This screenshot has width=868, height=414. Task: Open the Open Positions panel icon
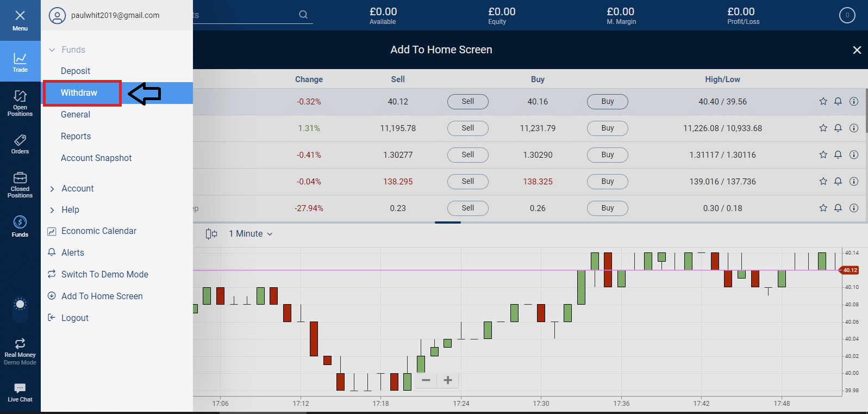(x=20, y=103)
